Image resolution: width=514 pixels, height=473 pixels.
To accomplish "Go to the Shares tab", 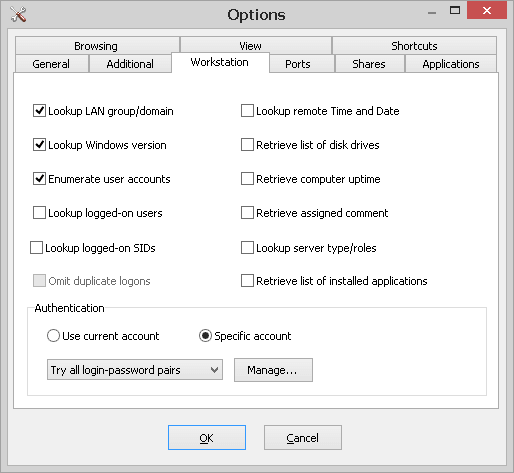I will coord(369,64).
